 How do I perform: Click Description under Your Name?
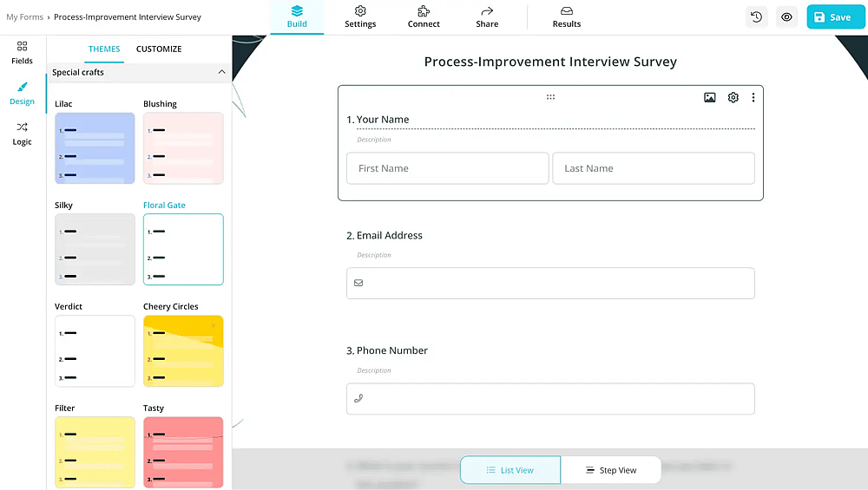(x=373, y=140)
